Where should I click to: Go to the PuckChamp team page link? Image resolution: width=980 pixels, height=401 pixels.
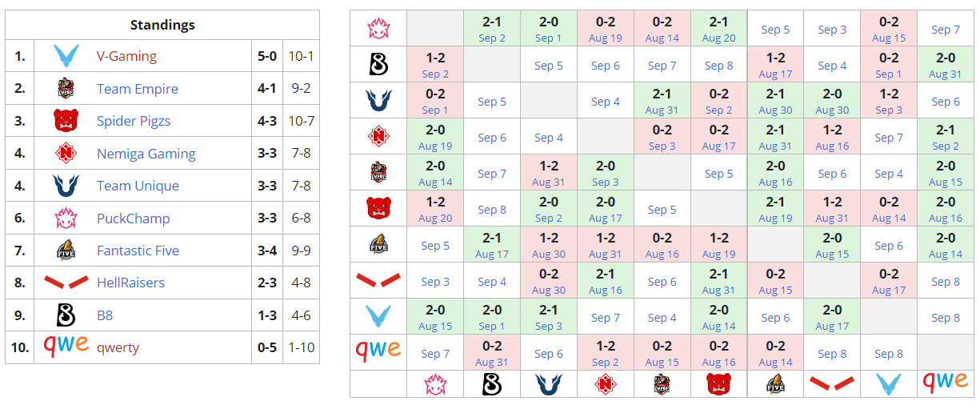133,219
